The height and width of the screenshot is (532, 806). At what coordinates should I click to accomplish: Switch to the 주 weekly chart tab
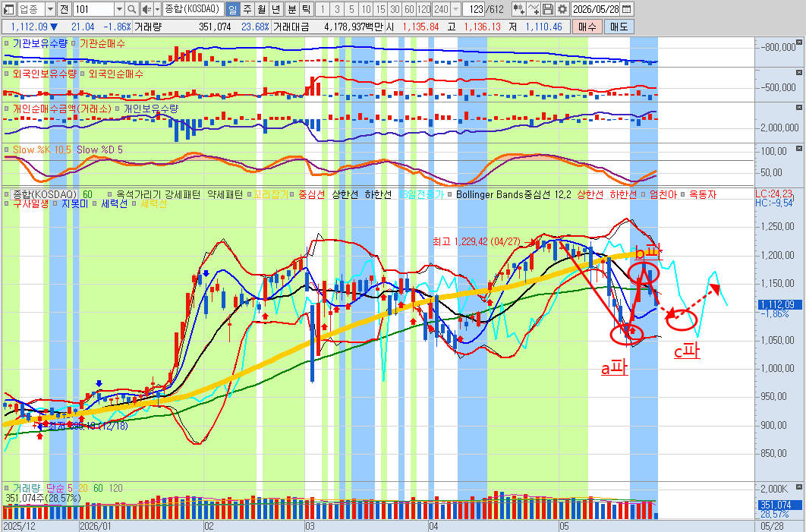click(247, 9)
